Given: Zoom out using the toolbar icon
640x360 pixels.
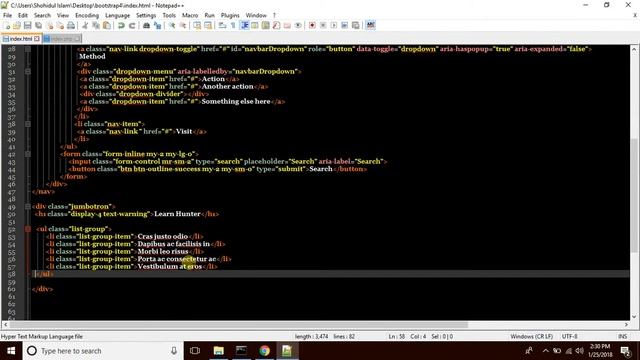Looking at the screenshot, I should (183, 25).
